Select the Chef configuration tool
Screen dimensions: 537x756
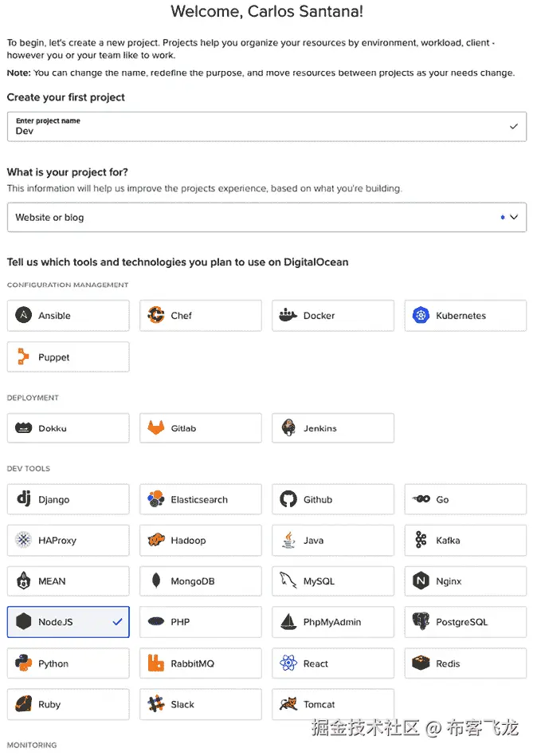pyautogui.click(x=200, y=316)
